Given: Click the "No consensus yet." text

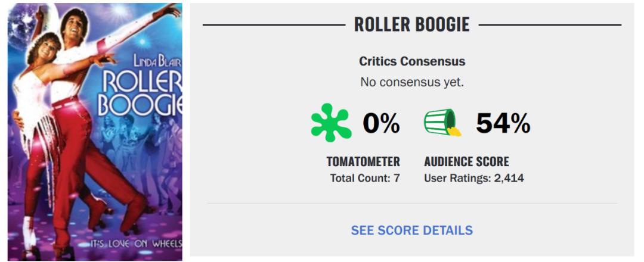Looking at the screenshot, I should point(411,82).
